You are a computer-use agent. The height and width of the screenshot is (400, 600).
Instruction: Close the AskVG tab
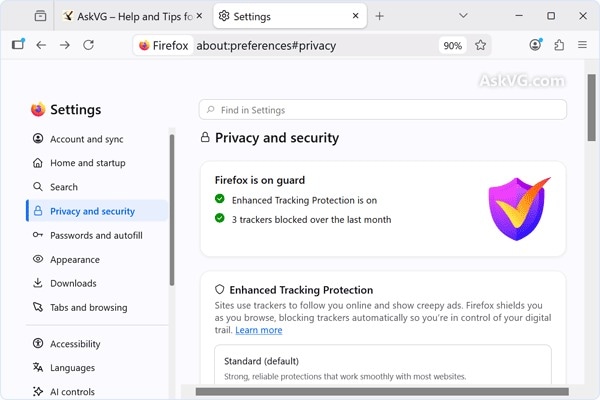(x=199, y=16)
